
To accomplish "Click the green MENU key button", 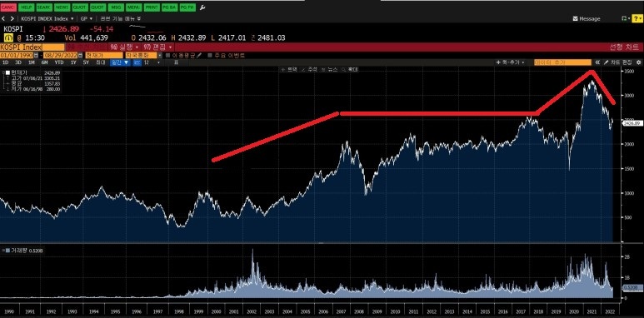I will point(133,7).
